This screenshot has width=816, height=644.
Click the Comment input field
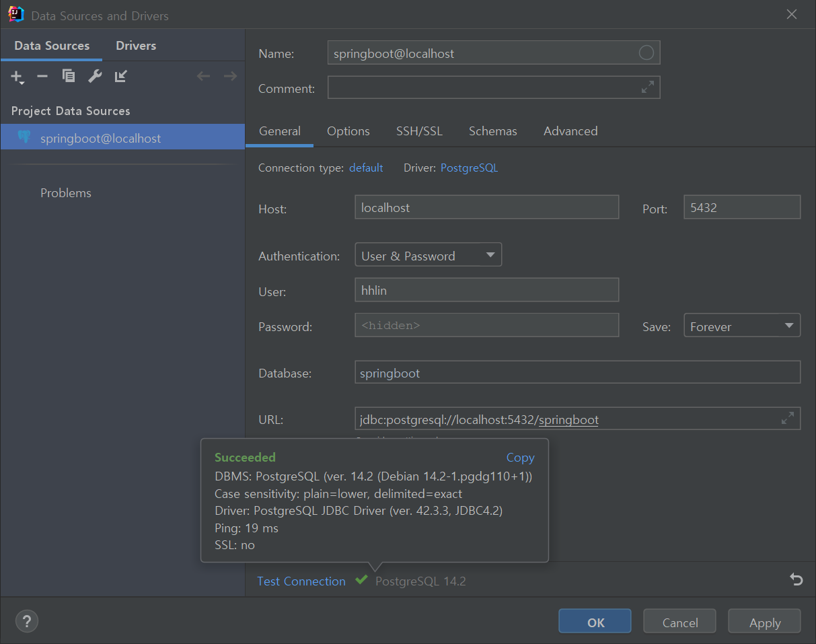(494, 87)
